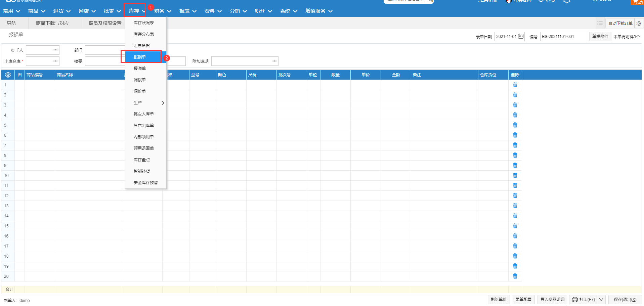This screenshot has width=644, height=306.
Task: Switch to the 商品下载与对应 tab
Action: click(x=52, y=23)
